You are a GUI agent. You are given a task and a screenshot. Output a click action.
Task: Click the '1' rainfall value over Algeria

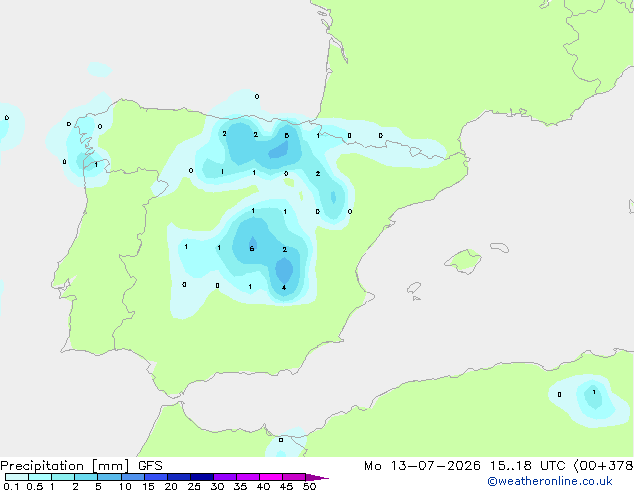click(x=594, y=392)
